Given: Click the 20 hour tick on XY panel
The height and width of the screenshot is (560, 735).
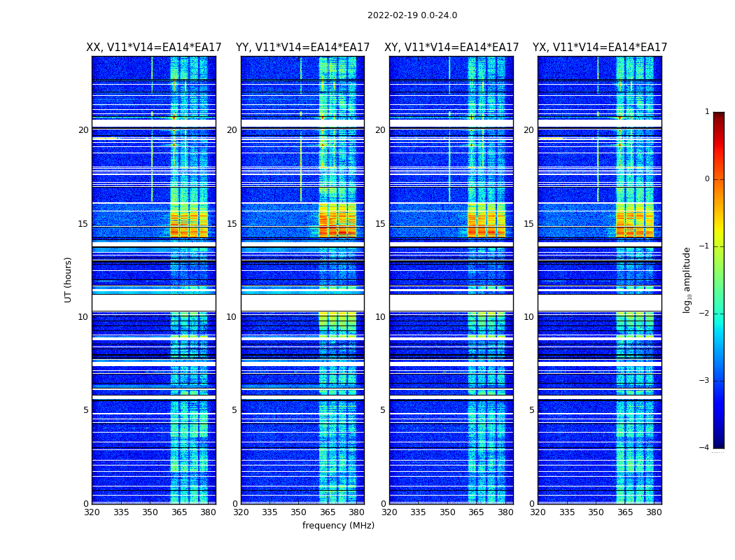Looking at the screenshot, I should [x=380, y=129].
